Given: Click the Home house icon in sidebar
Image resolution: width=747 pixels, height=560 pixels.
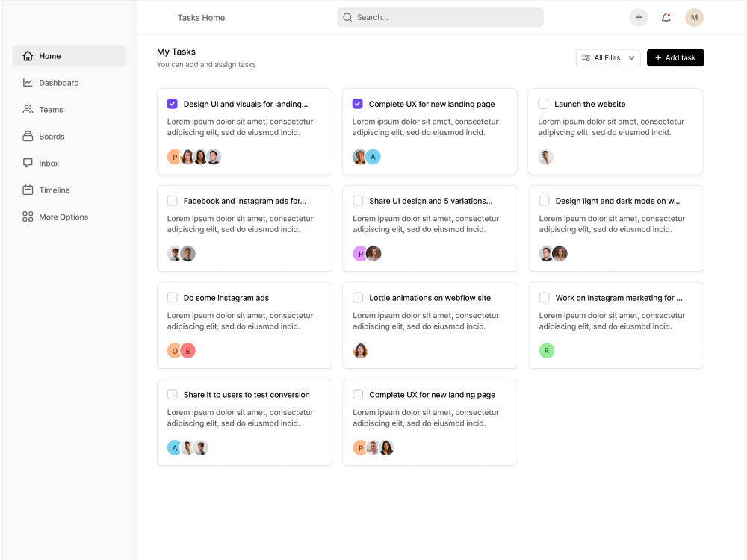Looking at the screenshot, I should pyautogui.click(x=28, y=56).
